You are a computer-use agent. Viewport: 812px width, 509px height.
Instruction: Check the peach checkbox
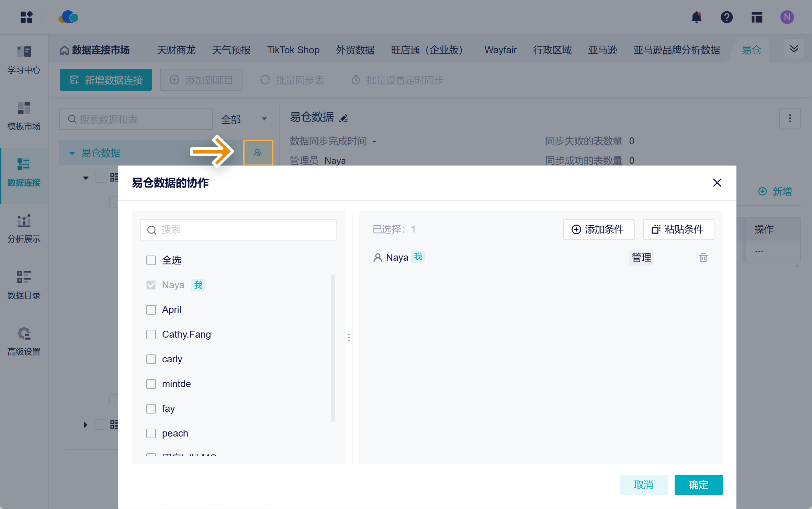point(151,433)
